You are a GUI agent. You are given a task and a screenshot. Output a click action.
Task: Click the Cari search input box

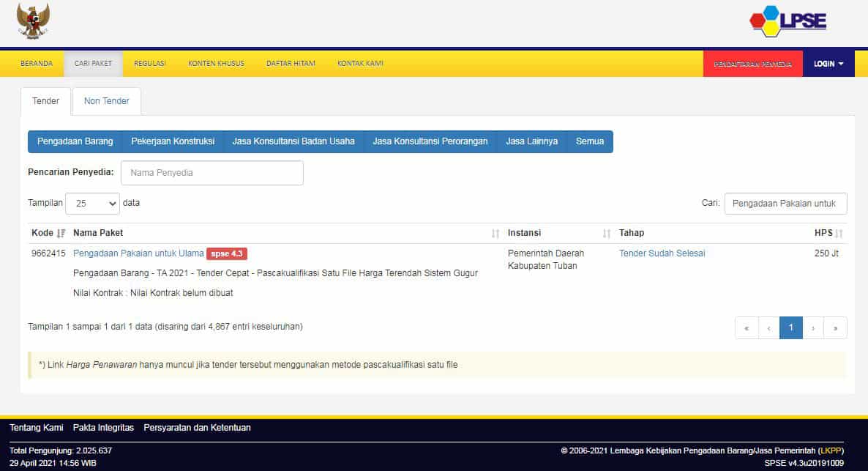(785, 204)
